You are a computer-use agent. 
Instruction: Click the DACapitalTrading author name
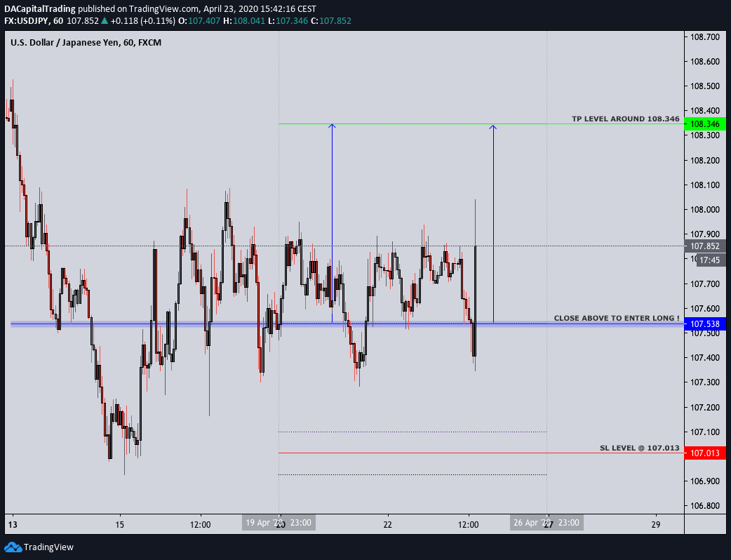39,9
